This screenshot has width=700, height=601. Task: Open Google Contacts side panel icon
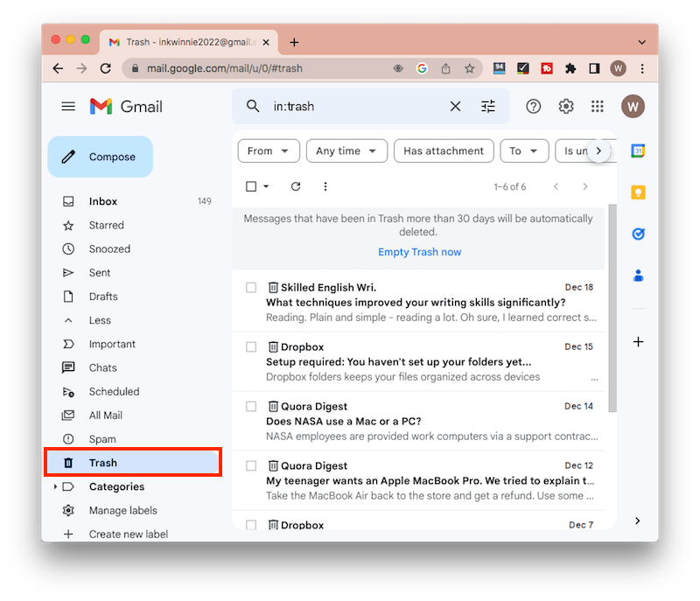point(638,276)
